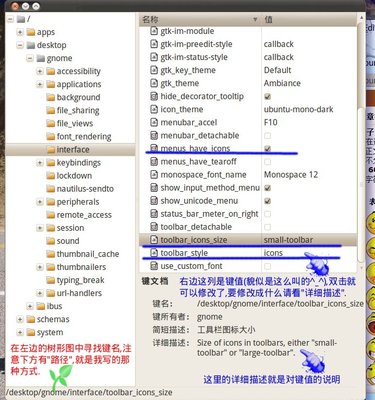Uncheck hide_decorator_tooltip checkbox
The image size is (375, 400).
[267, 96]
